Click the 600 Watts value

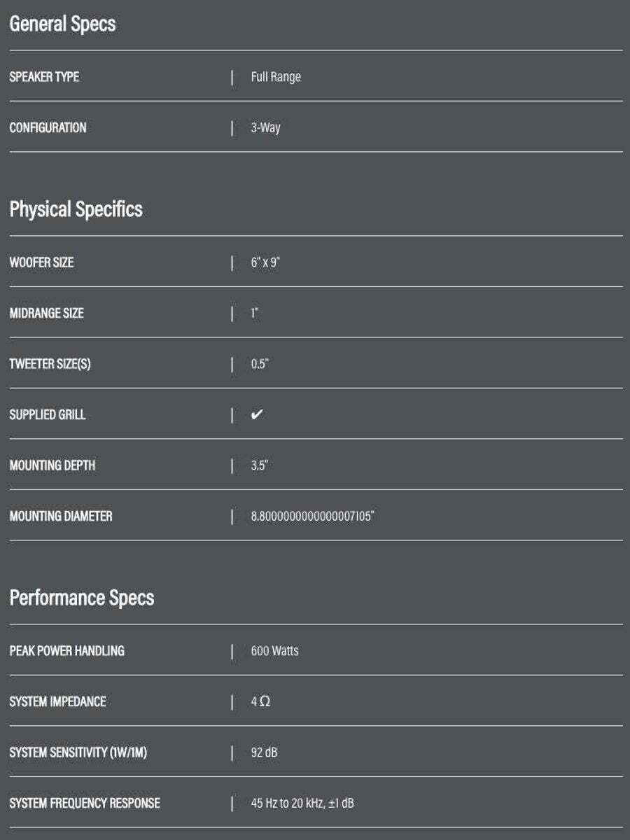(275, 651)
